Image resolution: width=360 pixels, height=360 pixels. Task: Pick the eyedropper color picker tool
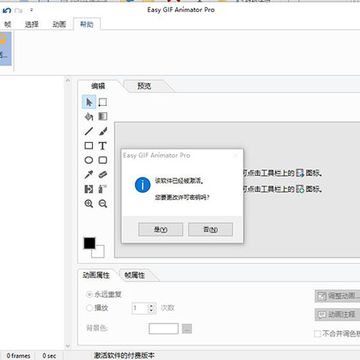(89, 175)
